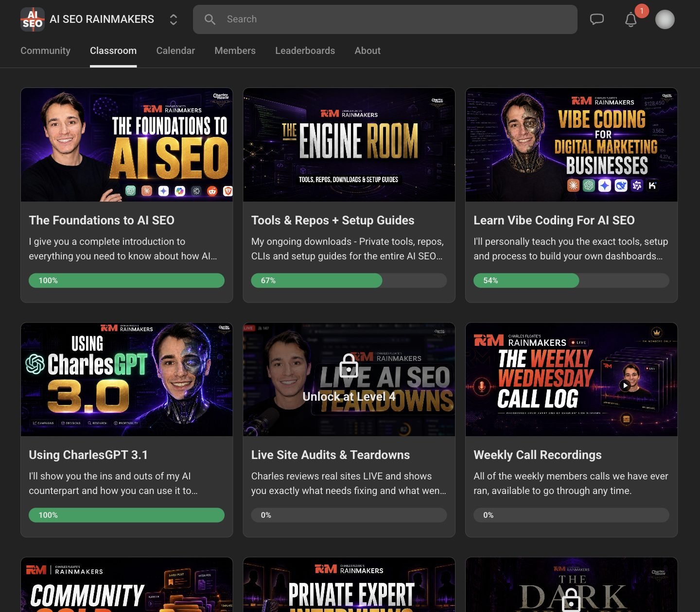
Task: Click the Reddit icon on the Foundations thumbnail
Action: click(212, 191)
